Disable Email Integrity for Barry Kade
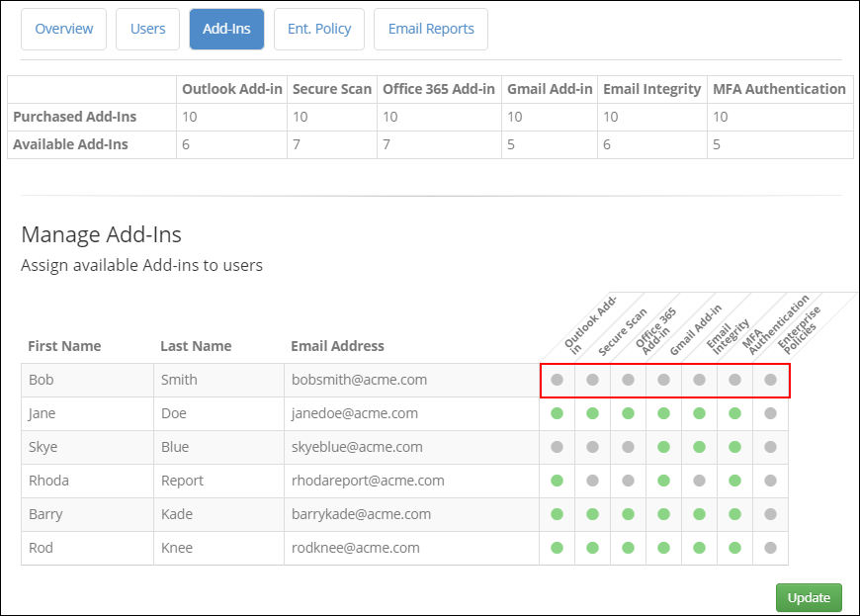Image resolution: width=860 pixels, height=616 pixels. 699,514
